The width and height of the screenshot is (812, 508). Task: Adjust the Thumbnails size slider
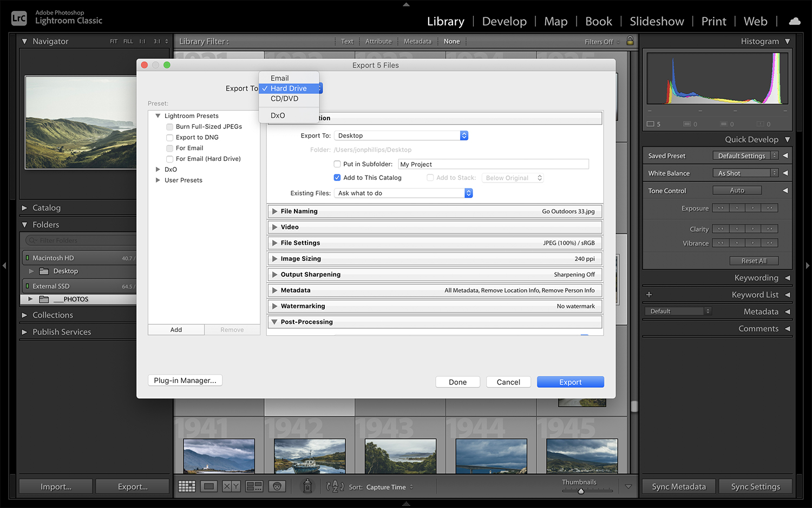[581, 491]
